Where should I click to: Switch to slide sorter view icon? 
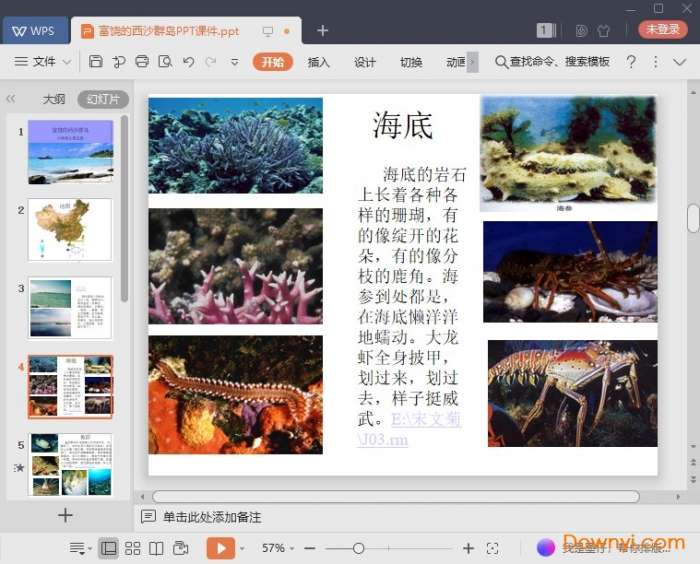(132, 548)
